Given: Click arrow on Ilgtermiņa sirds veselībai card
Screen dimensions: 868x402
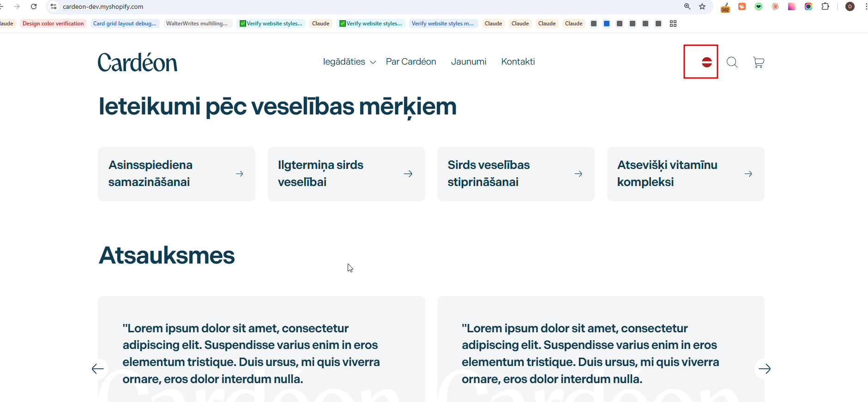Looking at the screenshot, I should (x=408, y=174).
